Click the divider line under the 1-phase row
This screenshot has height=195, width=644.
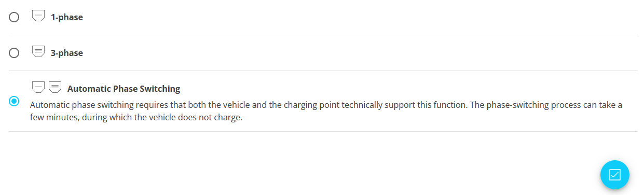pos(323,35)
